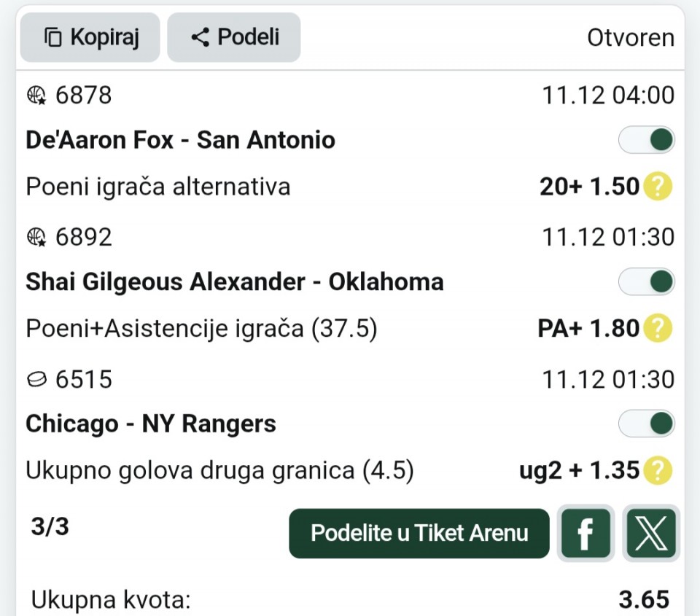Click basketball icon beside code 6892
The height and width of the screenshot is (616, 700).
point(36,237)
